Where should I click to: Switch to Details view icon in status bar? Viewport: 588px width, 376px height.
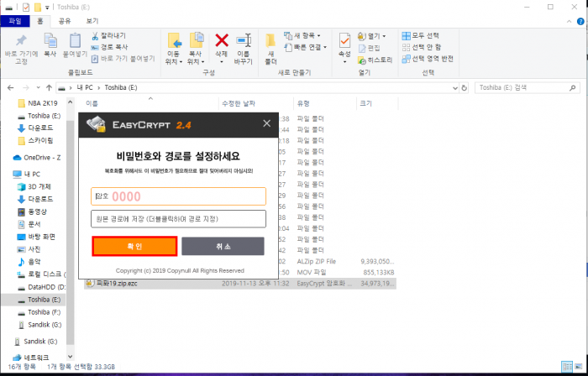tap(567, 366)
